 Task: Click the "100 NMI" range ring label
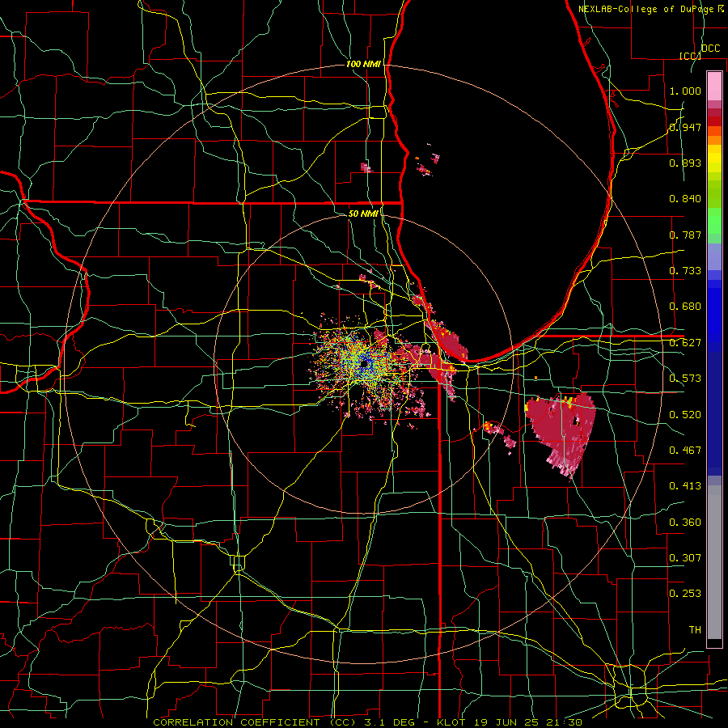363,64
